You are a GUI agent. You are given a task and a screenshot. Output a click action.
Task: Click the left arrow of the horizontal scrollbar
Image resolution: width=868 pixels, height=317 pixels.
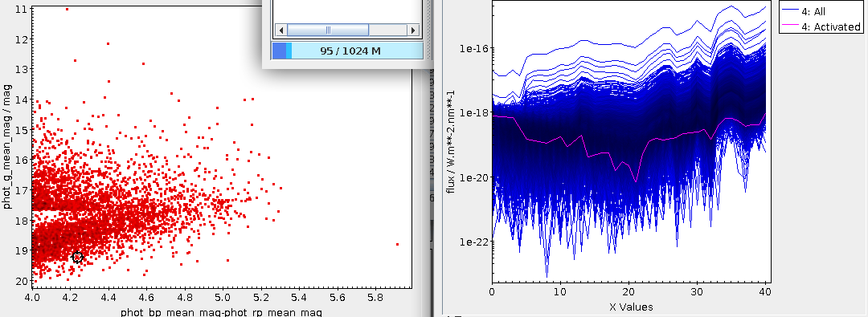point(280,30)
